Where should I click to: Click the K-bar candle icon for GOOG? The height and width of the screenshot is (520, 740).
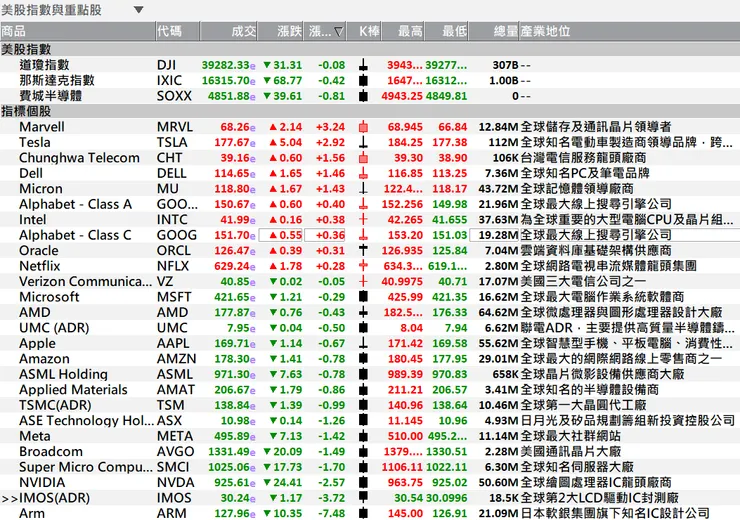coord(363,235)
